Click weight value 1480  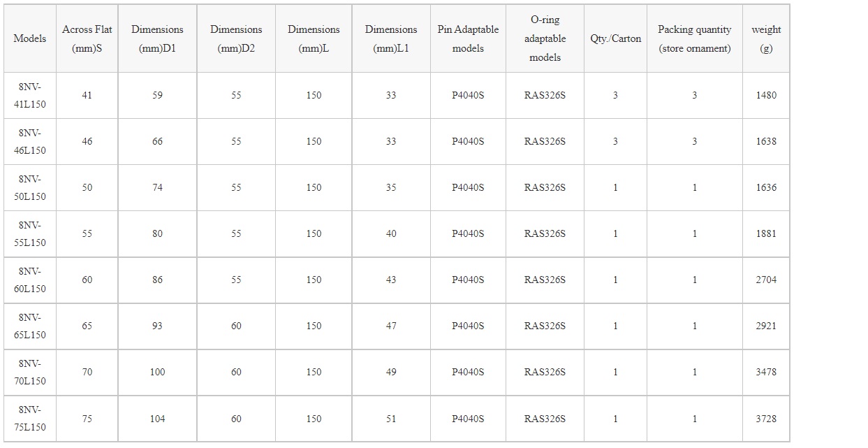[x=766, y=95]
